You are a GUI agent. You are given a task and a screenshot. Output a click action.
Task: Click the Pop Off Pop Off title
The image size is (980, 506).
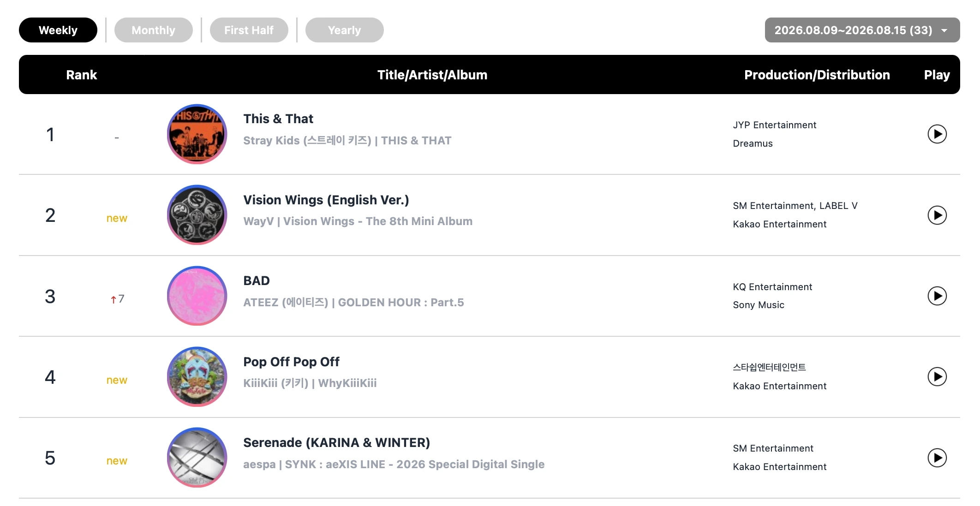coord(291,362)
